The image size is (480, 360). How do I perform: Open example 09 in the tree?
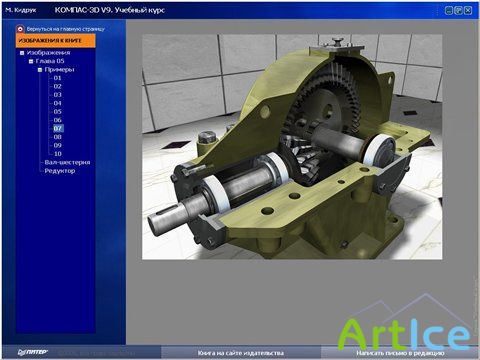pyautogui.click(x=58, y=145)
